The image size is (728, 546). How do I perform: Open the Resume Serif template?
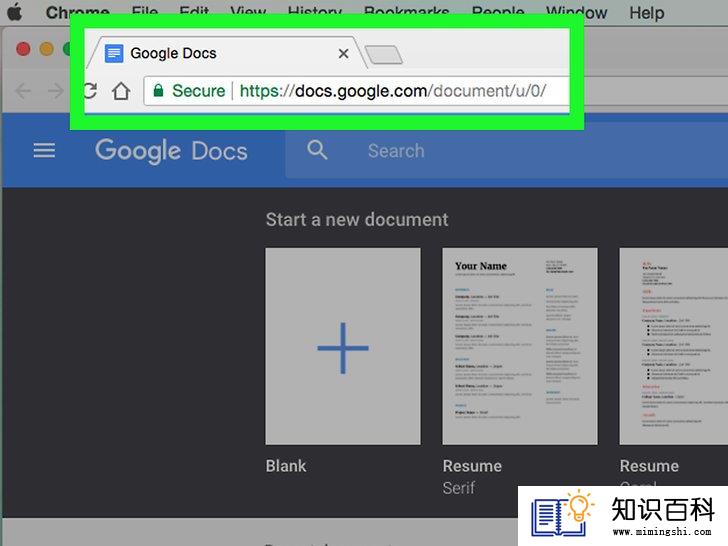click(520, 346)
